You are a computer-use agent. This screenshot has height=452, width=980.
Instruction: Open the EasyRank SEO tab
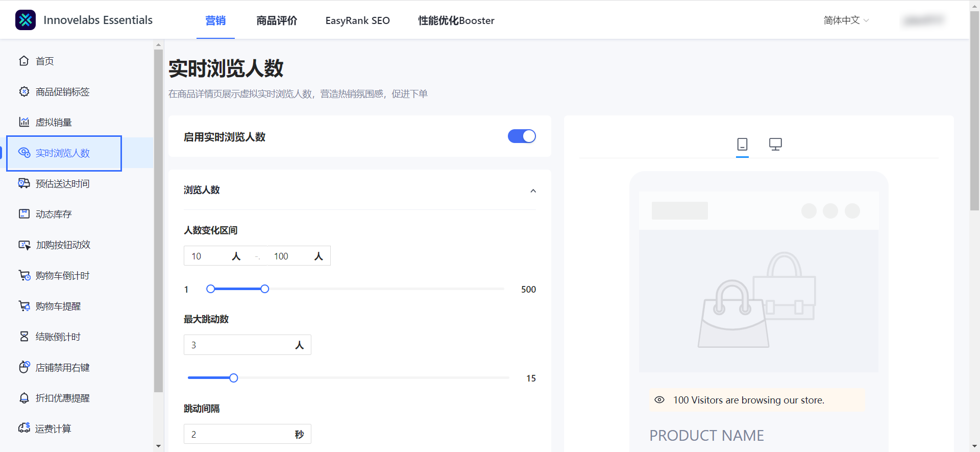tap(357, 20)
